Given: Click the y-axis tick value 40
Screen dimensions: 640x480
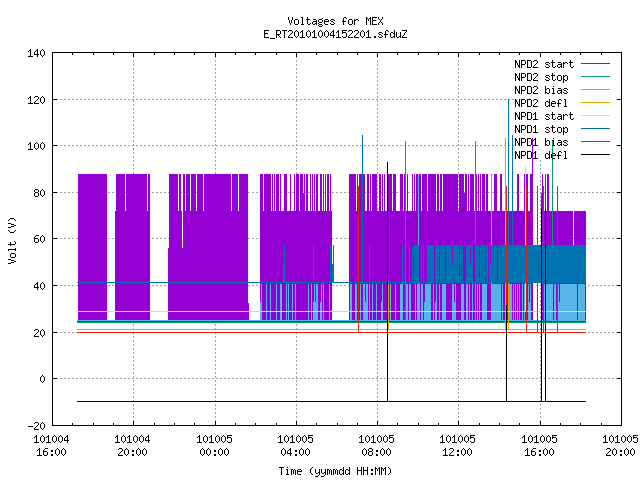Looking at the screenshot, I should click(39, 286).
